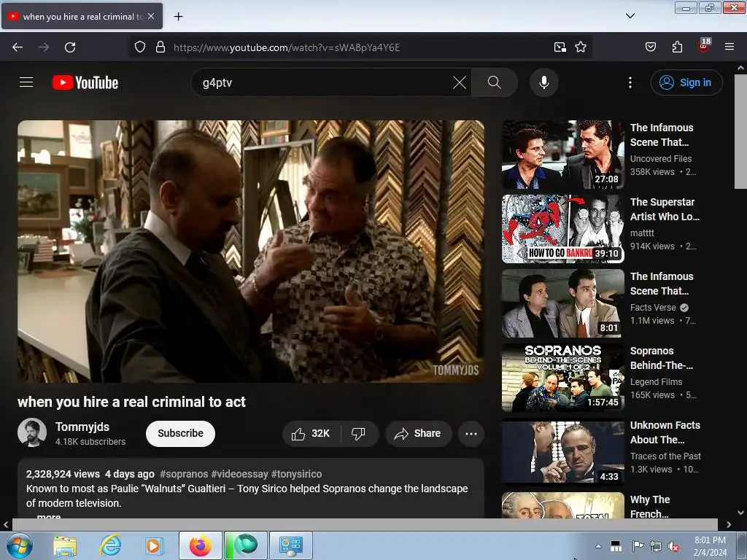Open the 4:33 Traces of the Past thumbnail

(x=562, y=451)
